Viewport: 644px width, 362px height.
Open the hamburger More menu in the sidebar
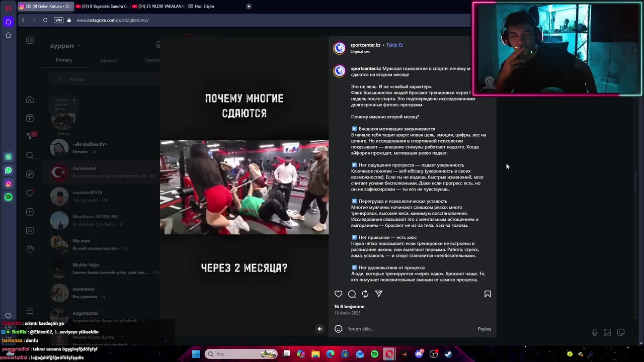click(30, 311)
